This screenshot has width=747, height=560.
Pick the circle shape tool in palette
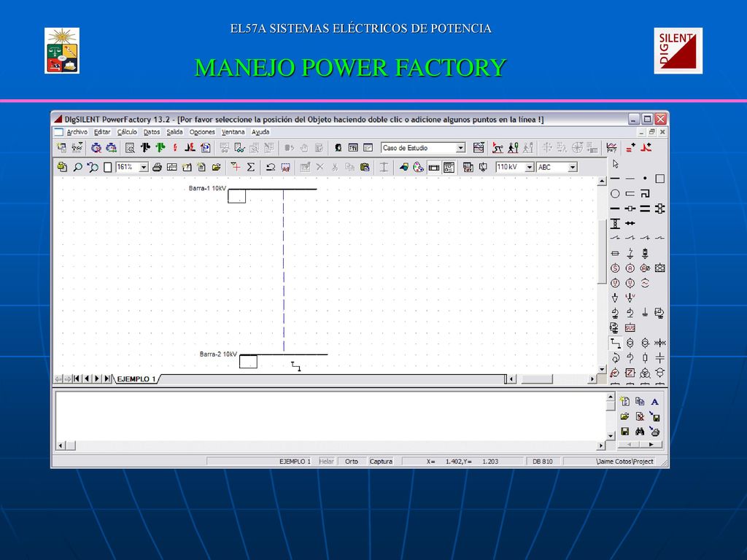(615, 193)
